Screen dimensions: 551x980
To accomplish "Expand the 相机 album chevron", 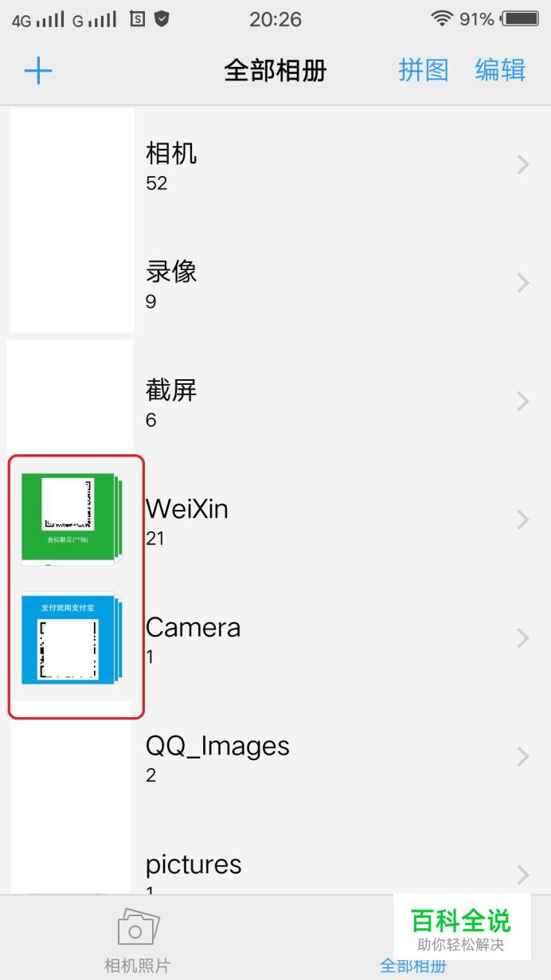I will coord(523,165).
